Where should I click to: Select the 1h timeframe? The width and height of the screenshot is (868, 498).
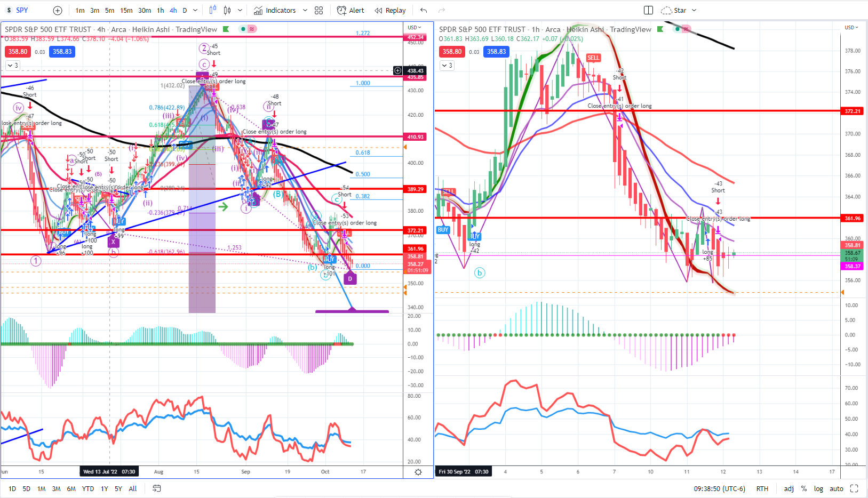click(x=161, y=10)
